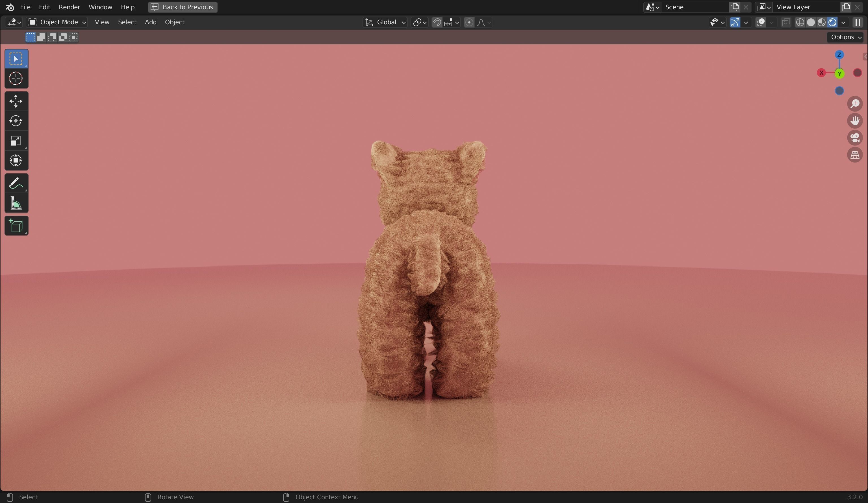The height and width of the screenshot is (503, 868).
Task: Switch to rendered viewport shading
Action: pyautogui.click(x=832, y=22)
